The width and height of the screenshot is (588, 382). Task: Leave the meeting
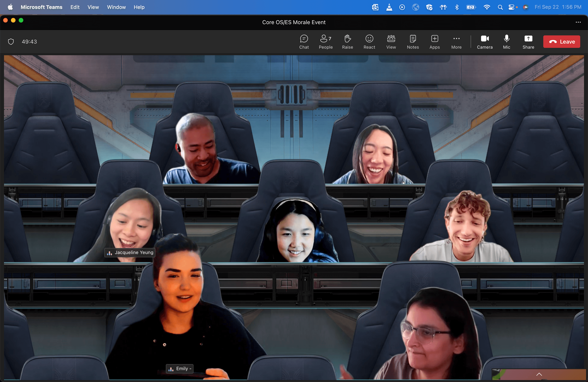tap(562, 42)
